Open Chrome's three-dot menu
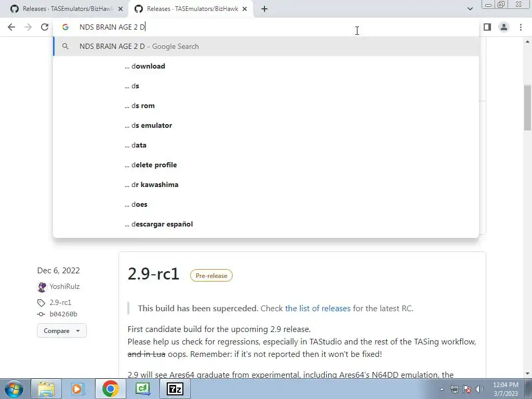532x399 pixels. click(x=521, y=27)
